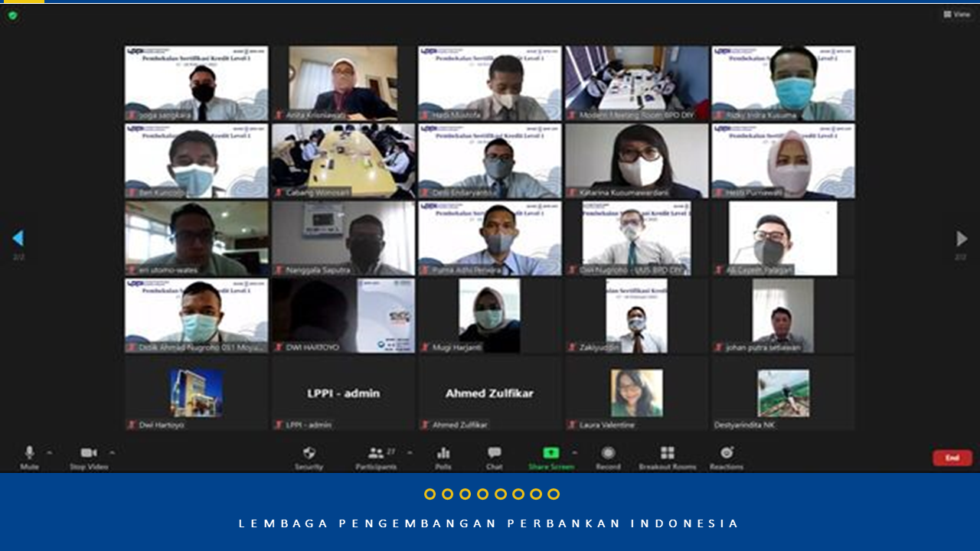Expand audio options caret next to Mute

click(x=49, y=452)
